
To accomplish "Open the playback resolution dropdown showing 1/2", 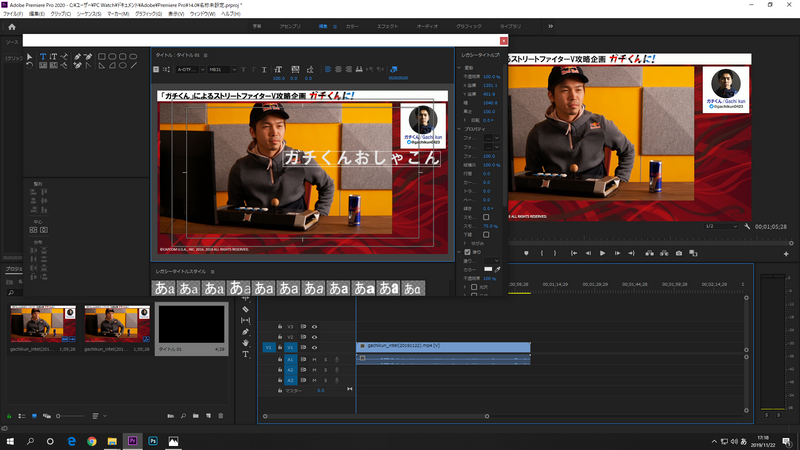I will click(x=721, y=226).
